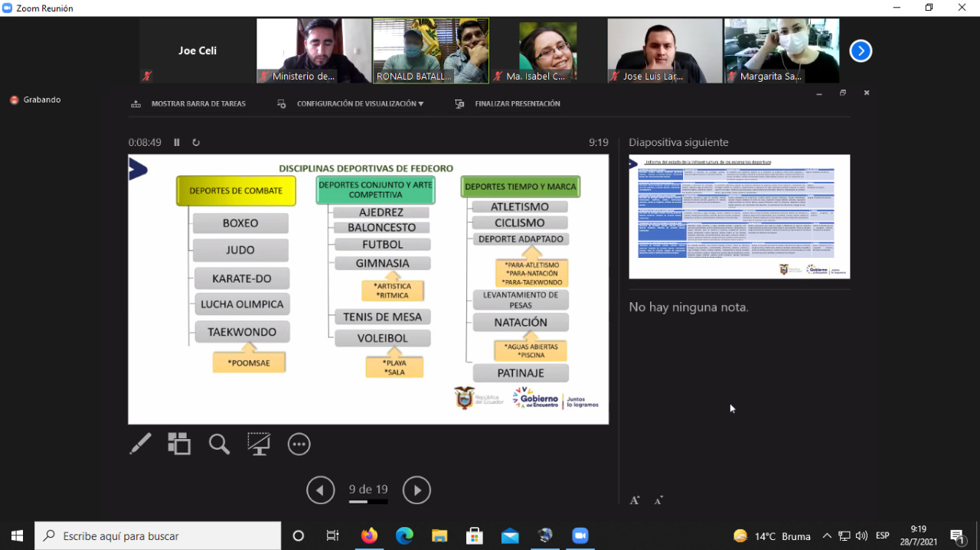Show more participants with blue arrow

point(861,51)
